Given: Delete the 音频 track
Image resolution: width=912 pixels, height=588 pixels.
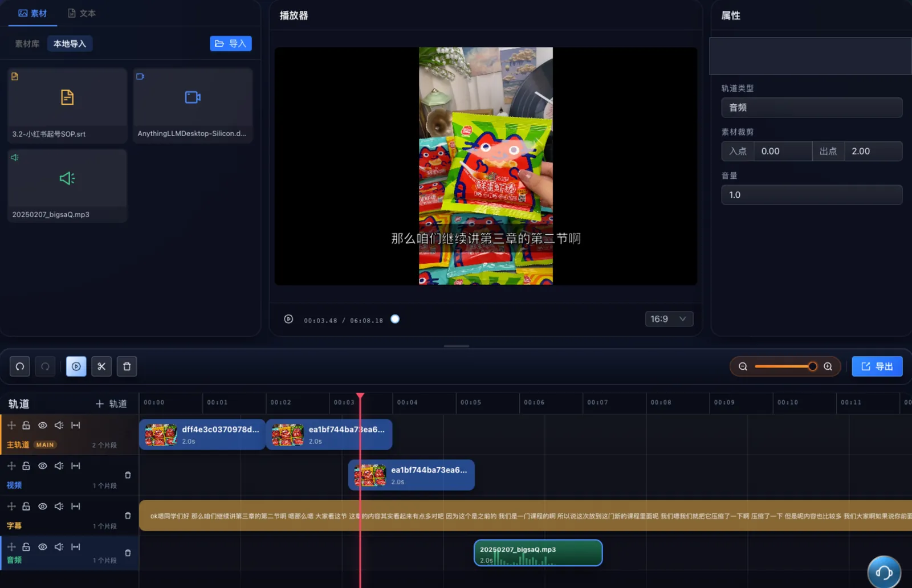Looking at the screenshot, I should tap(128, 553).
